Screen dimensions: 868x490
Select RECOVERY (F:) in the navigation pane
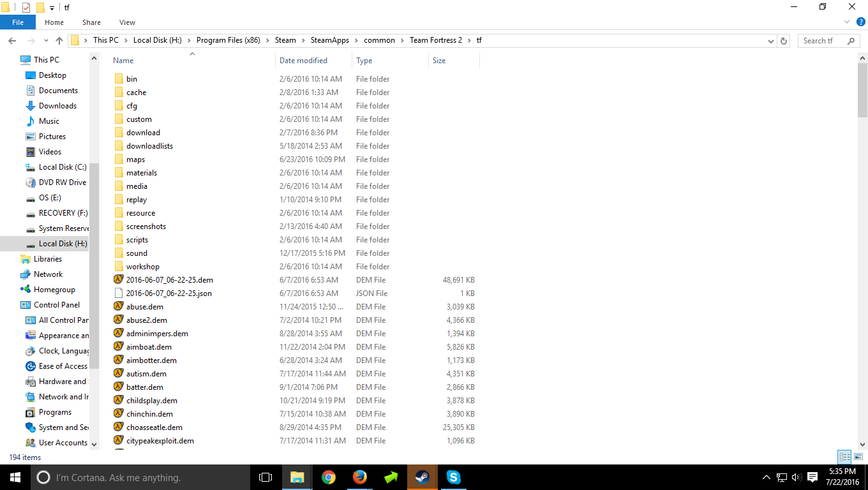[63, 212]
